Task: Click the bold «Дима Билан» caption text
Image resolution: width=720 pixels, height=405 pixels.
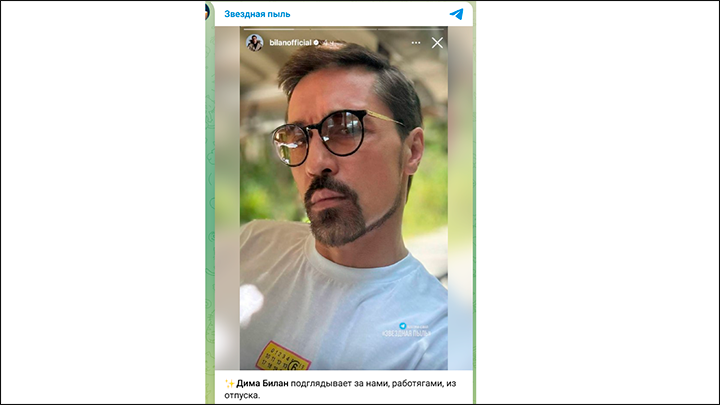Action: [x=262, y=383]
